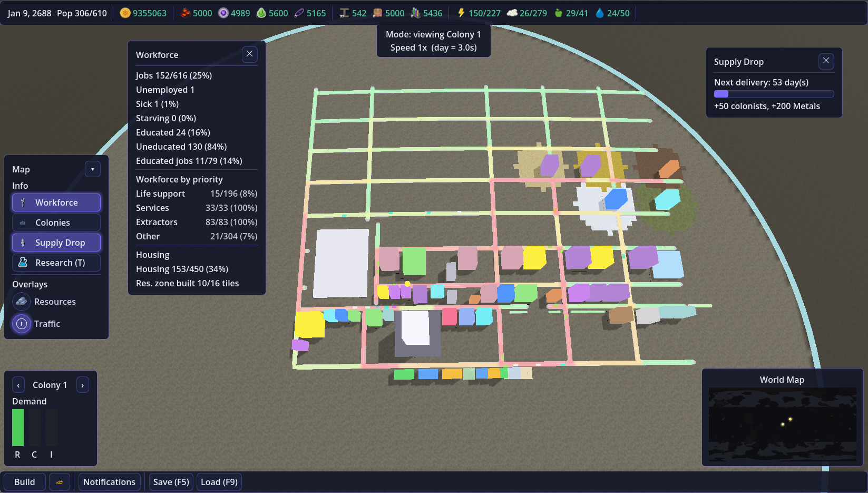Click the green apple food icon

coord(559,13)
